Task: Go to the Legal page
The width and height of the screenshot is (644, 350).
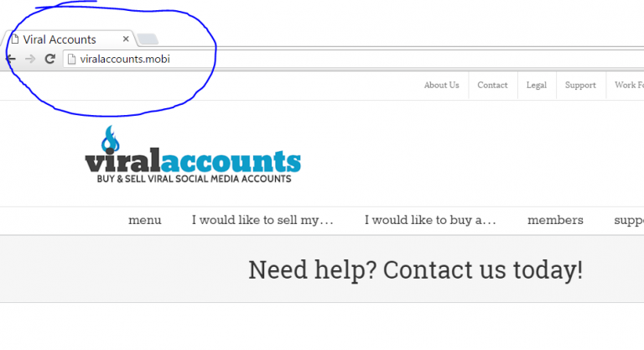Action: pos(537,85)
